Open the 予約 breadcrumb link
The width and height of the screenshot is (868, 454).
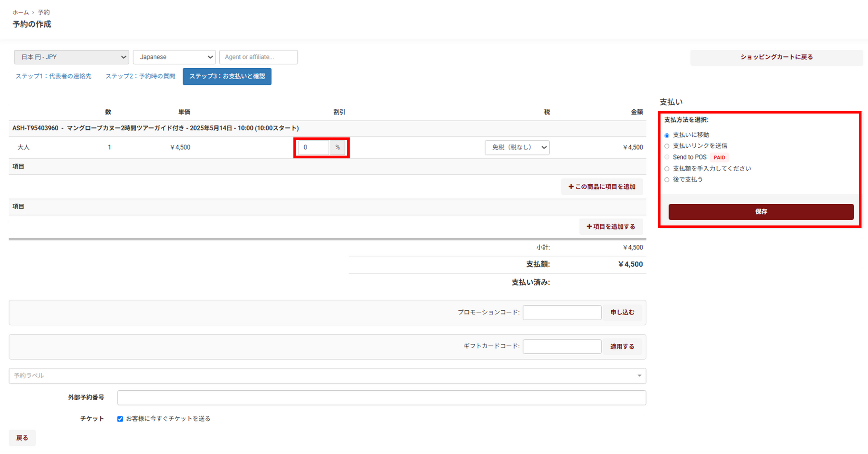point(44,13)
